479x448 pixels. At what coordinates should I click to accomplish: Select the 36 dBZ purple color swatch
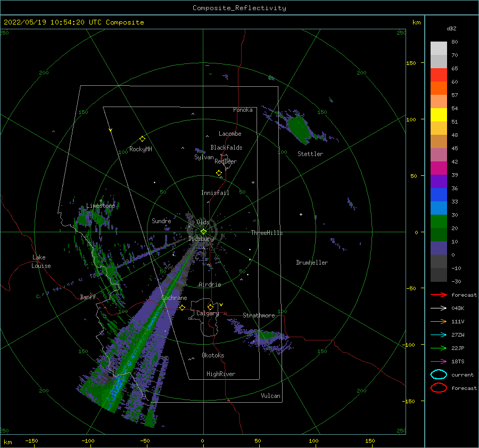point(439,181)
